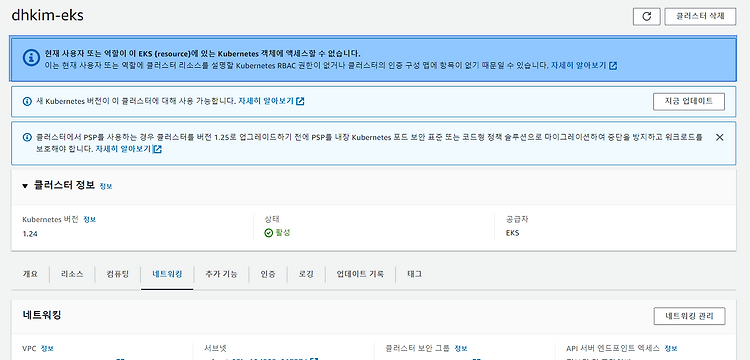
Task: Switch to the 인증 tab
Action: tap(268, 274)
